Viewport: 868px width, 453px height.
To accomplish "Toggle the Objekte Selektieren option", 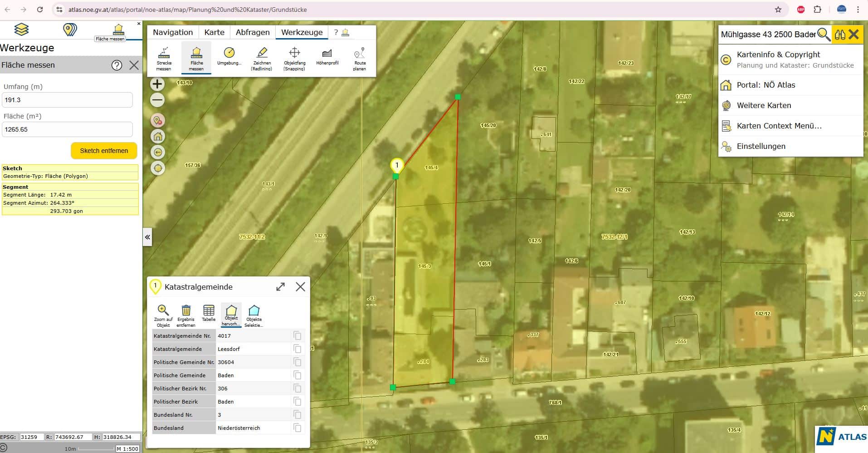I will click(254, 315).
